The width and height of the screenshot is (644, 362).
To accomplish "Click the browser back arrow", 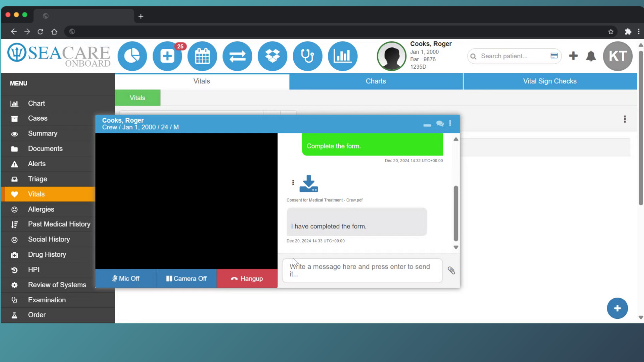I will coord(14,32).
